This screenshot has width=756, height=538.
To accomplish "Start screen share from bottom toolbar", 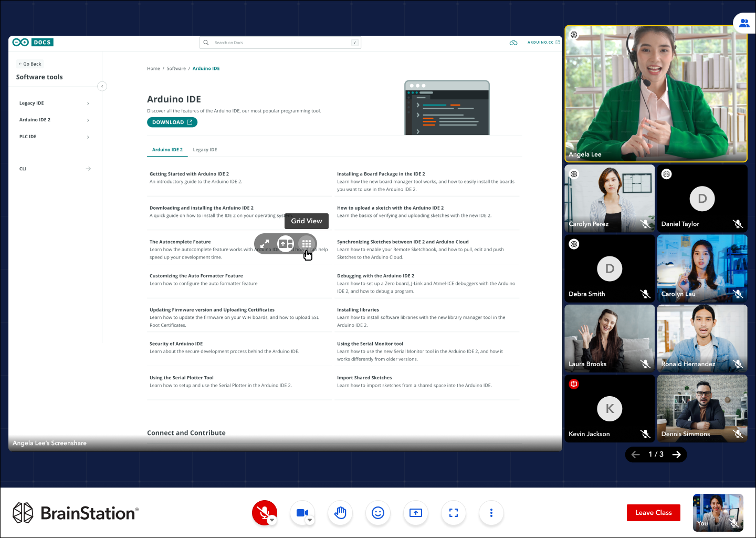I will (416, 512).
